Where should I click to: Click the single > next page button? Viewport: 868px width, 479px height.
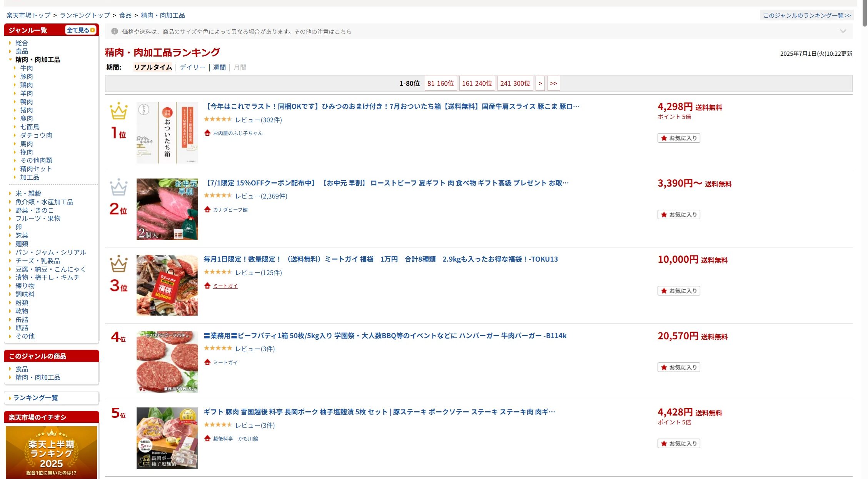(x=540, y=83)
